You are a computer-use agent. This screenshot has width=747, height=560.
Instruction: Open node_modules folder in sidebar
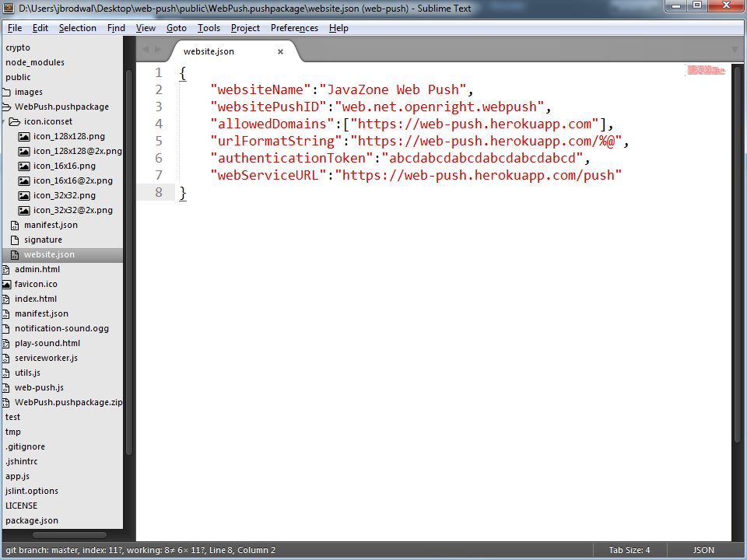(35, 62)
